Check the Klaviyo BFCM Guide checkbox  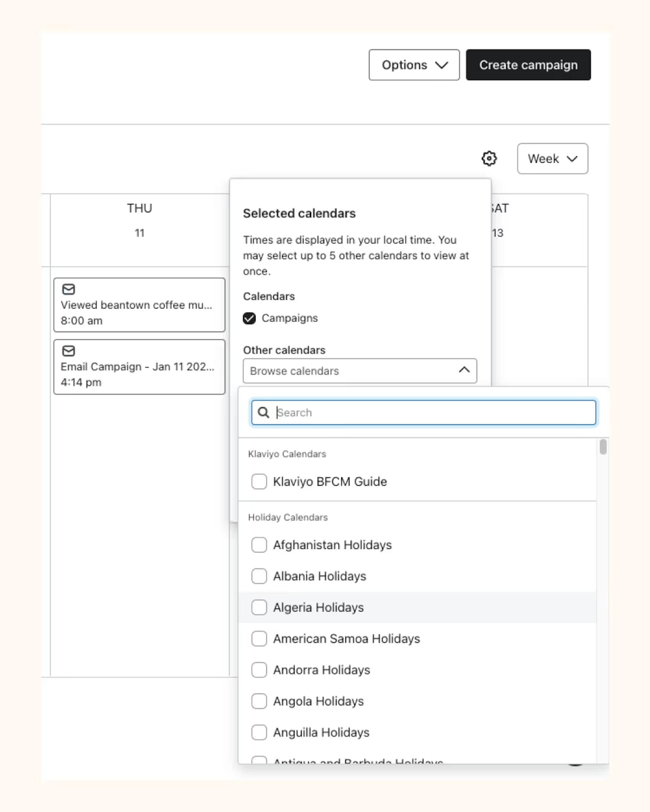pos(259,481)
